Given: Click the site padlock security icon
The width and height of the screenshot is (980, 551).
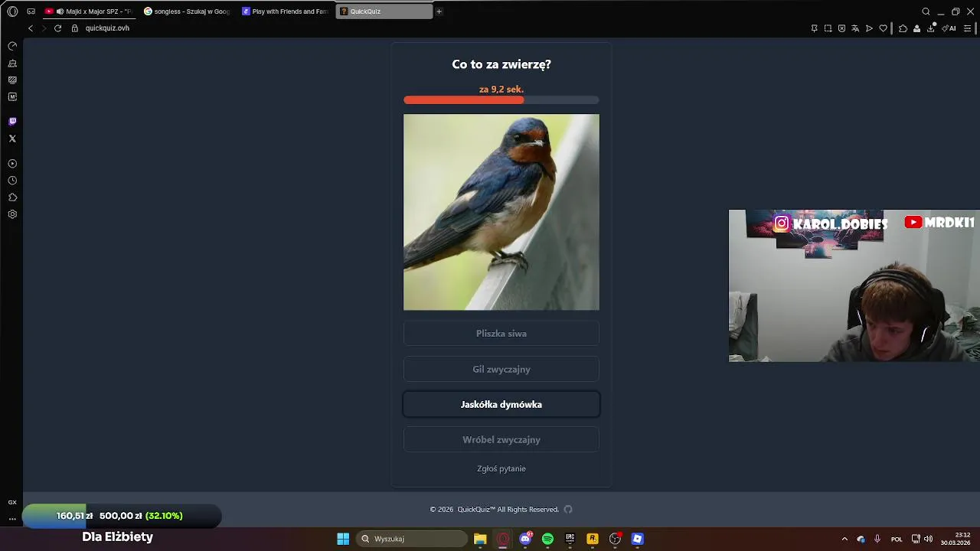Looking at the screenshot, I should 74,28.
